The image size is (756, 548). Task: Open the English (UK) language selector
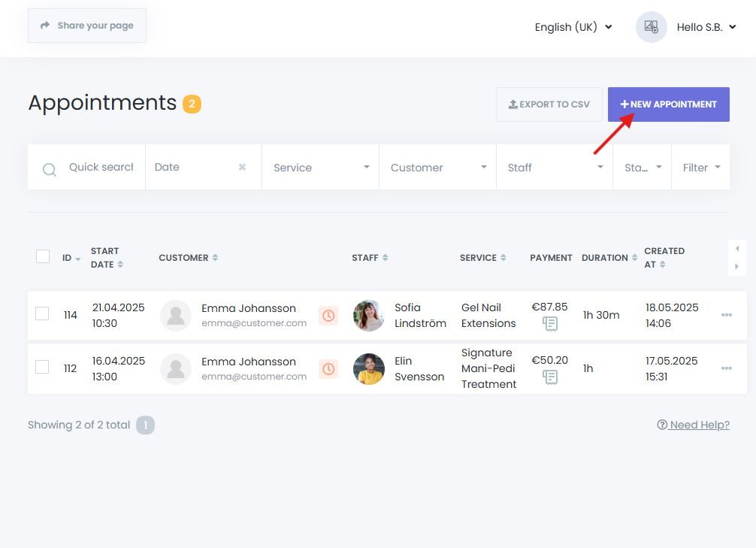pyautogui.click(x=573, y=27)
